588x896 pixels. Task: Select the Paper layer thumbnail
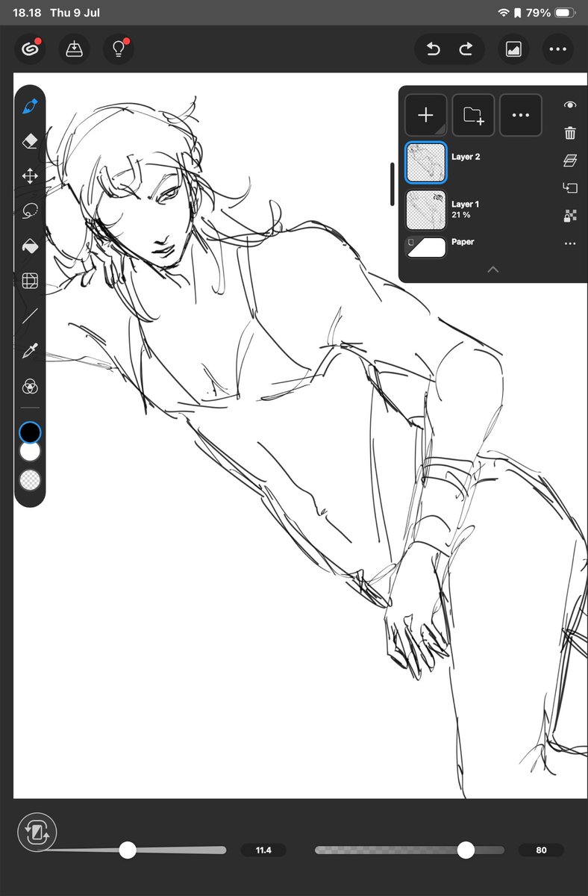(426, 247)
